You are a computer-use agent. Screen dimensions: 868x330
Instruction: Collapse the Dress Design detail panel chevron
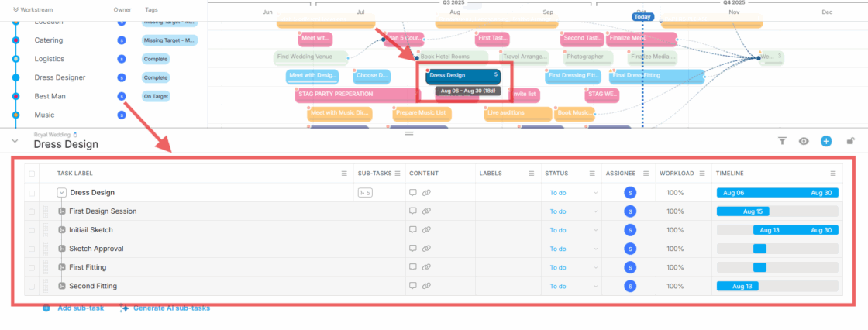(x=15, y=141)
